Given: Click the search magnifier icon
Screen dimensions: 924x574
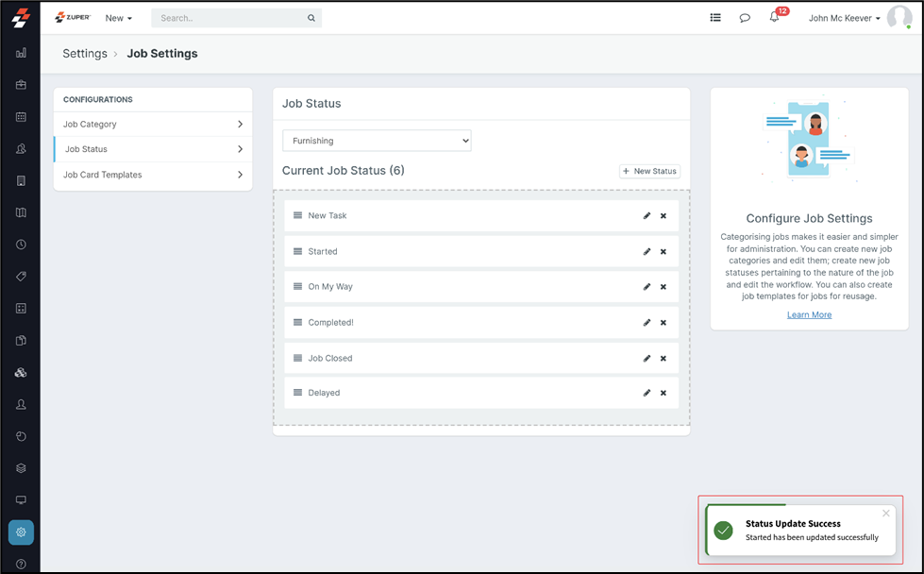Looking at the screenshot, I should click(x=311, y=18).
